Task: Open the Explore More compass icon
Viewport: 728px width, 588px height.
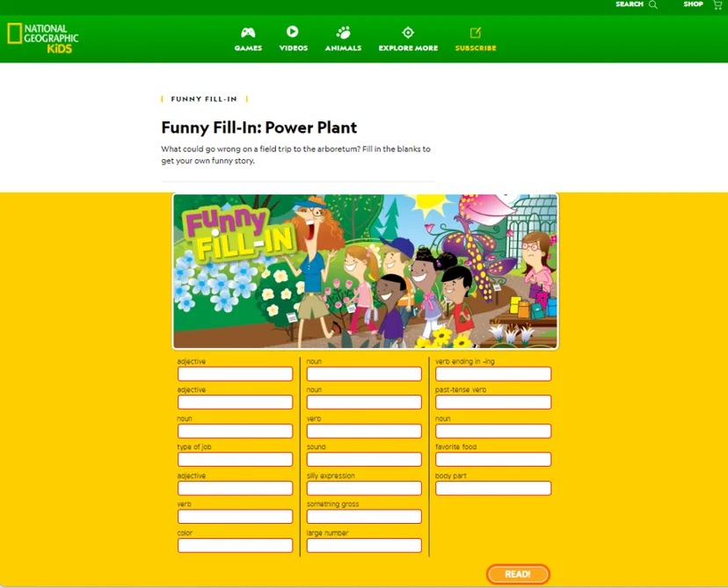Action: (x=408, y=33)
